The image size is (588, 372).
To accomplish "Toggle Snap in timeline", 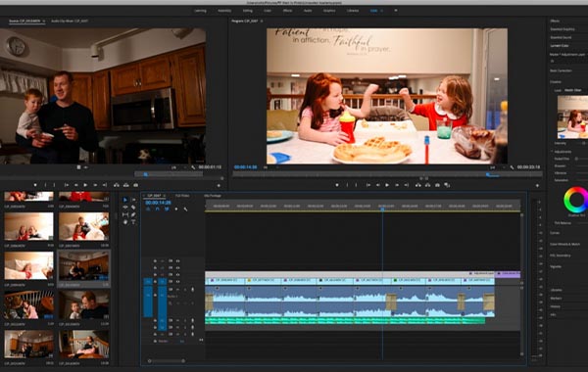I will click(157, 209).
